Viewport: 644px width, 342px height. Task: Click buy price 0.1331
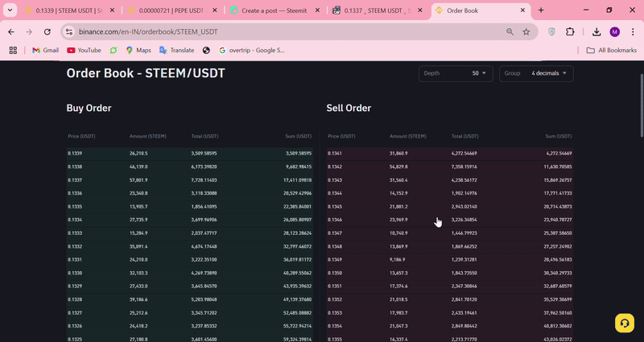(x=75, y=259)
